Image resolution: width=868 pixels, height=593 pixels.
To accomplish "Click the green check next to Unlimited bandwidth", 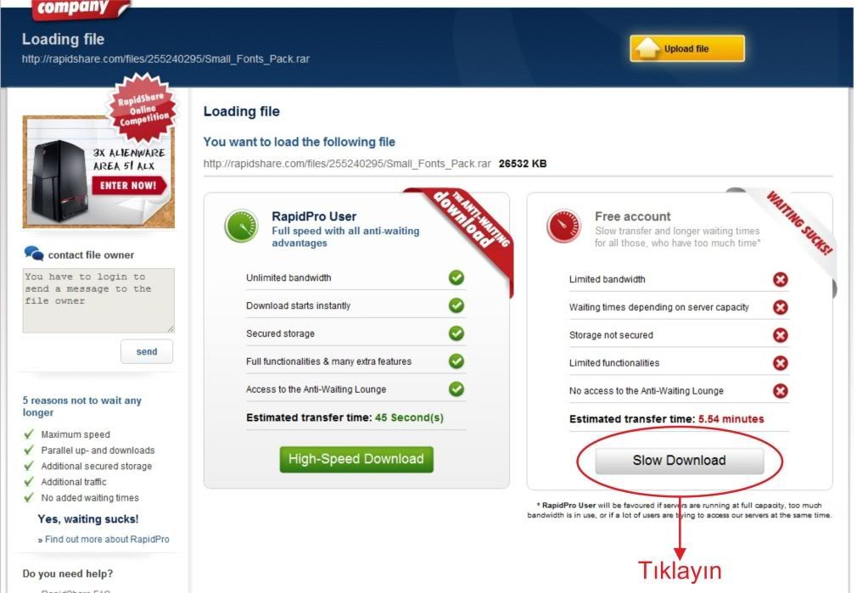I will pyautogui.click(x=456, y=277).
